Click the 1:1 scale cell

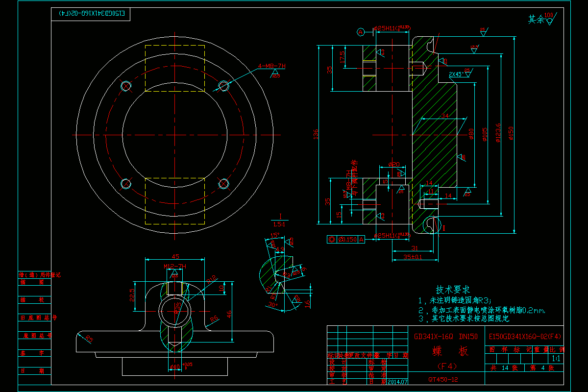tap(556, 359)
